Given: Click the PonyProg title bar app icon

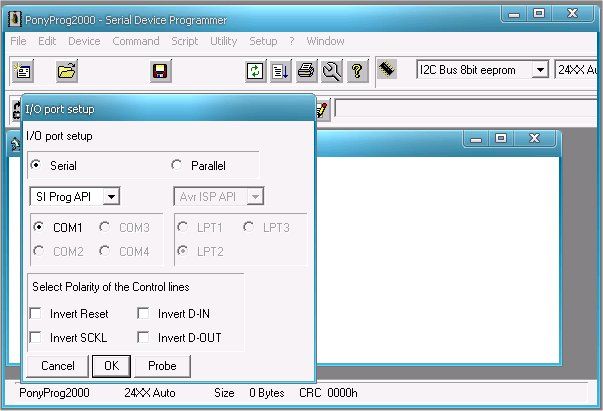Looking at the screenshot, I should [x=15, y=19].
